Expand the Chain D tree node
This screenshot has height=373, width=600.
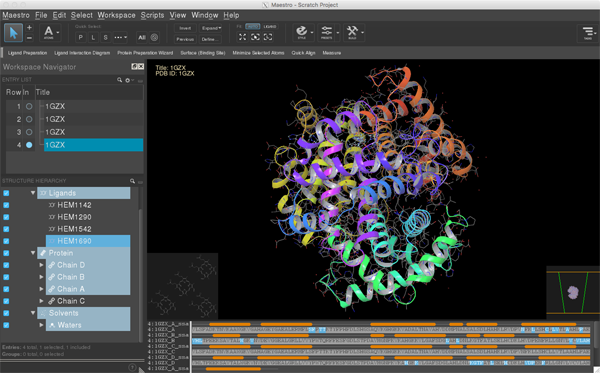coord(41,265)
